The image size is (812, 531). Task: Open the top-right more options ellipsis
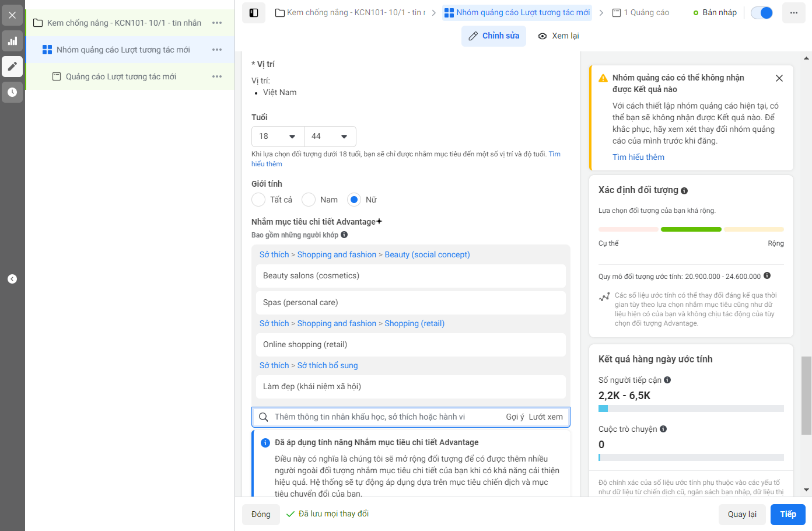click(794, 12)
